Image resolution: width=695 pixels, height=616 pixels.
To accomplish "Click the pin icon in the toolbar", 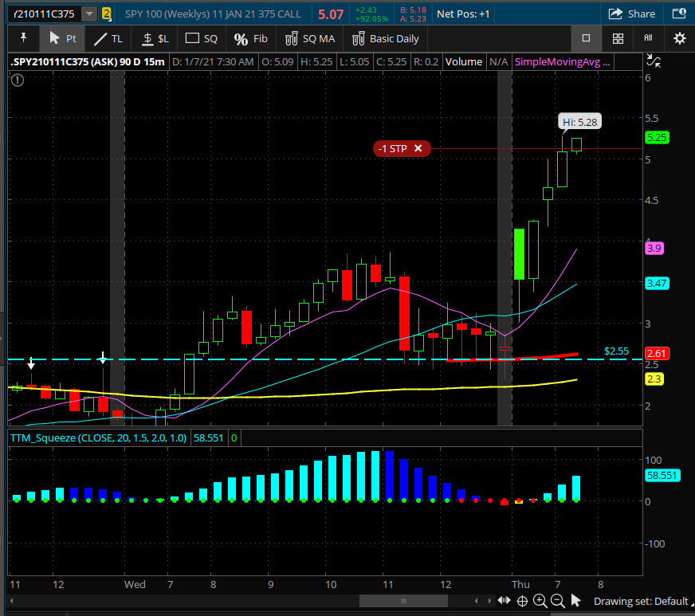I will tap(24, 38).
